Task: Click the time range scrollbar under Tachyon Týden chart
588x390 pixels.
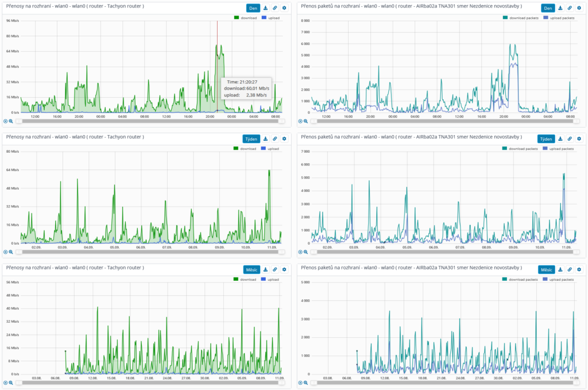Action: (150, 252)
